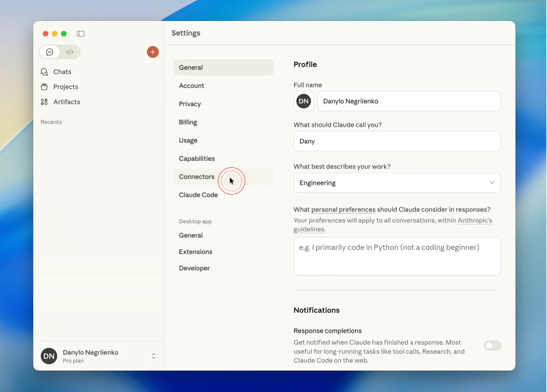This screenshot has height=392, width=547.
Task: Open Claude Code settings section
Action: click(198, 195)
